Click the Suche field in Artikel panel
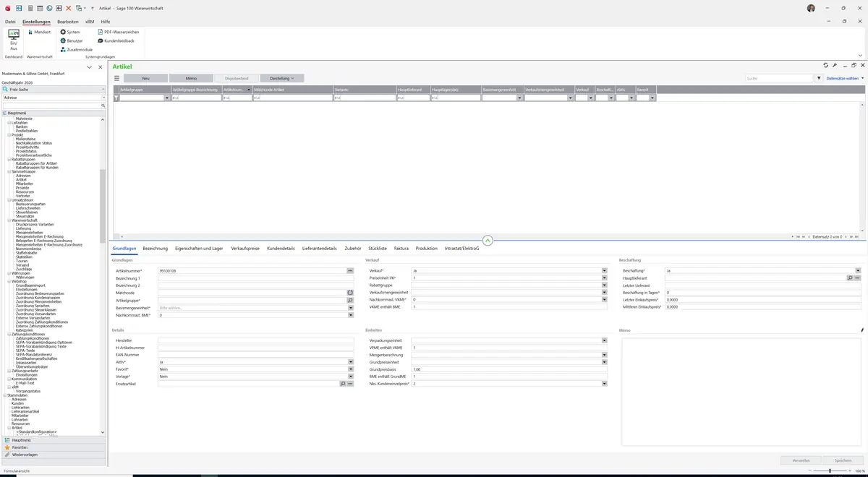This screenshot has width=868, height=477. pyautogui.click(x=780, y=78)
